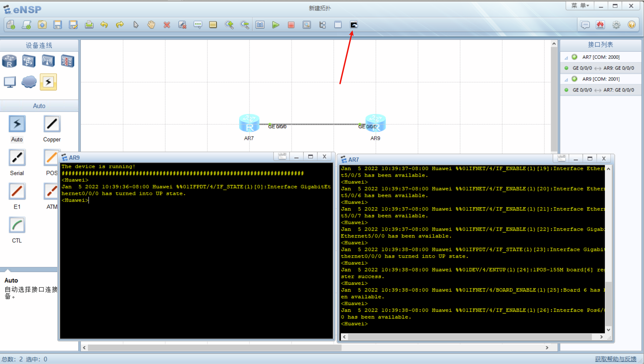Click the red X delete tool

pyautogui.click(x=167, y=25)
